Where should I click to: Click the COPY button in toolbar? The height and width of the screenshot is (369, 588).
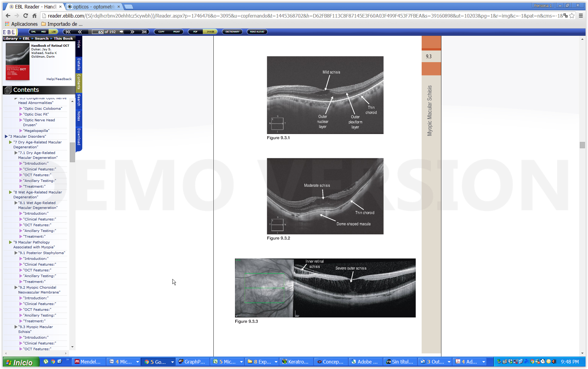coord(161,32)
